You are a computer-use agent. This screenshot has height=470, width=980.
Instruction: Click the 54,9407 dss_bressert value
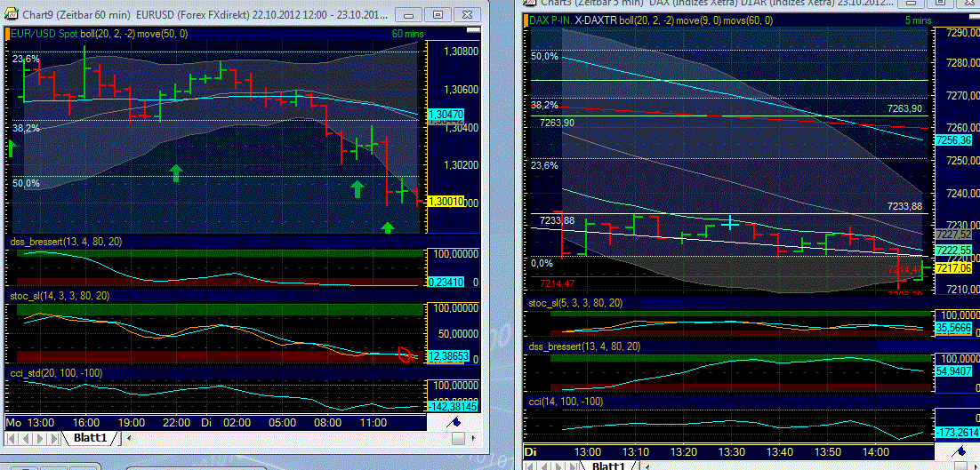point(953,370)
